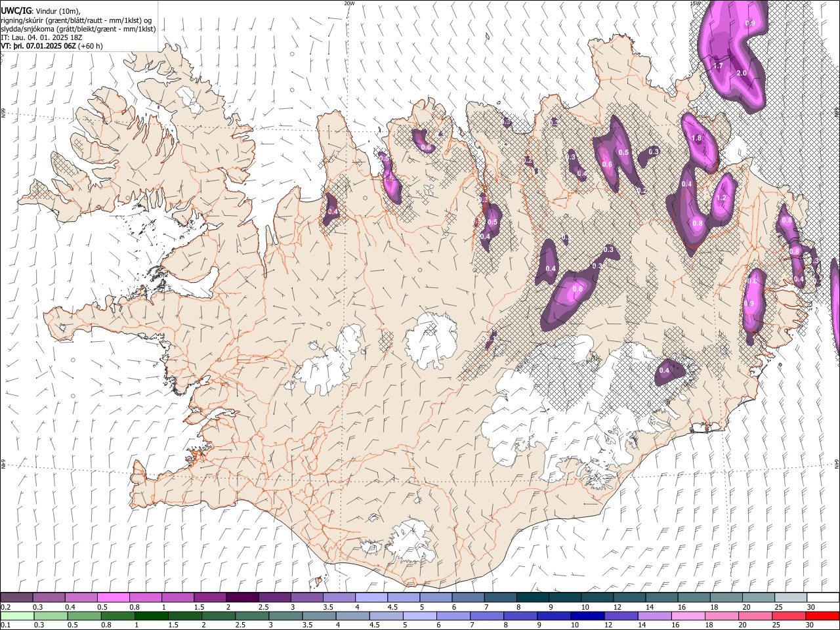Screen dimensions: 840x630
Task: Click the '30' label on upper color scale
Action: click(x=810, y=607)
